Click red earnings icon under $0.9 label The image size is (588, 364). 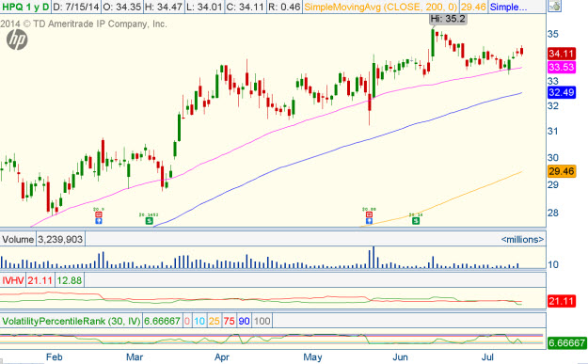[98, 214]
